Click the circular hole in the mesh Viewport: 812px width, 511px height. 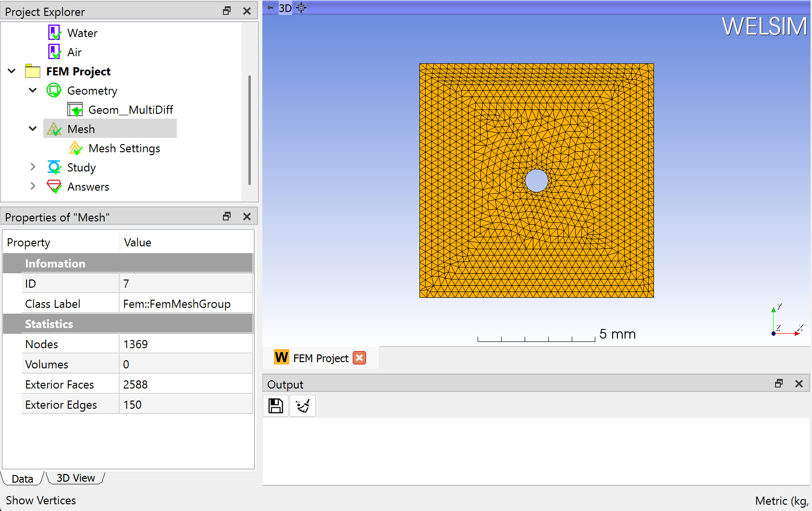click(537, 181)
